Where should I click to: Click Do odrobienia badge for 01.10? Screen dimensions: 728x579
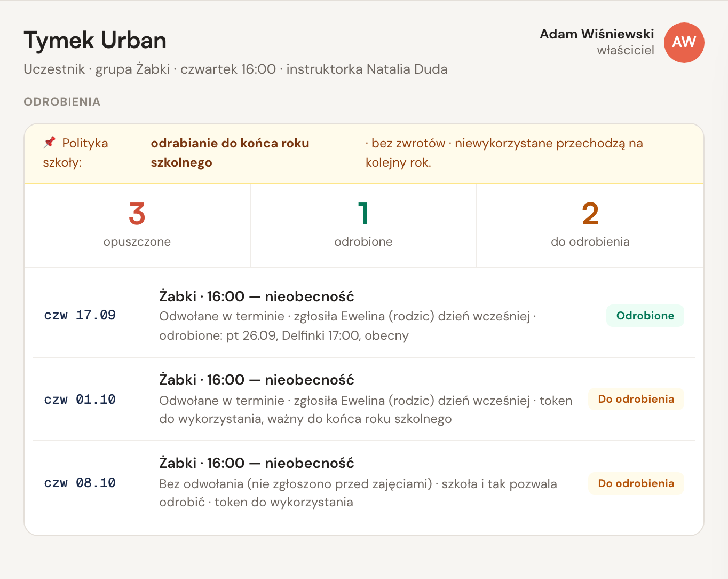coord(636,399)
